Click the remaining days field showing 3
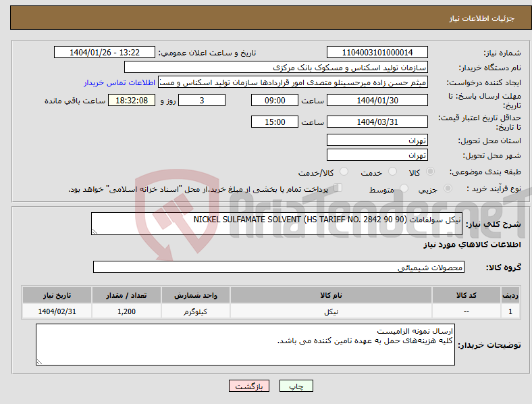 point(202,101)
